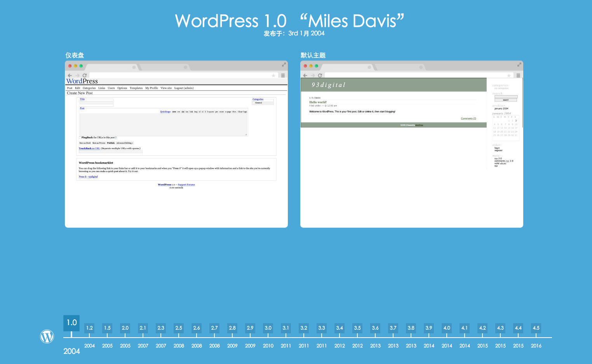Click fullscreen arrows icon in default theme screenshot
Viewport: 592px width, 364px height.
coord(519,64)
